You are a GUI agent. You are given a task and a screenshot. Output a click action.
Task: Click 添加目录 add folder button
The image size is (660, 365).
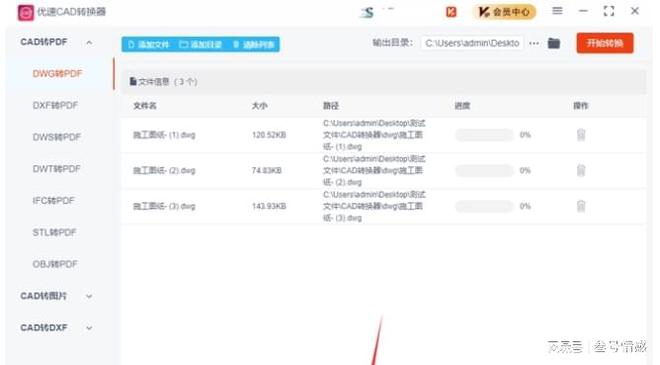pos(200,45)
